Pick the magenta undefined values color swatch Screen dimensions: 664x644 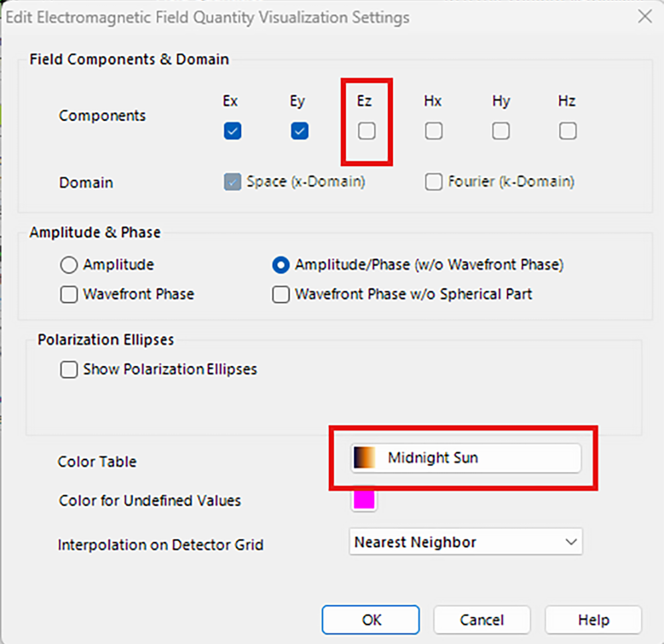click(x=364, y=500)
